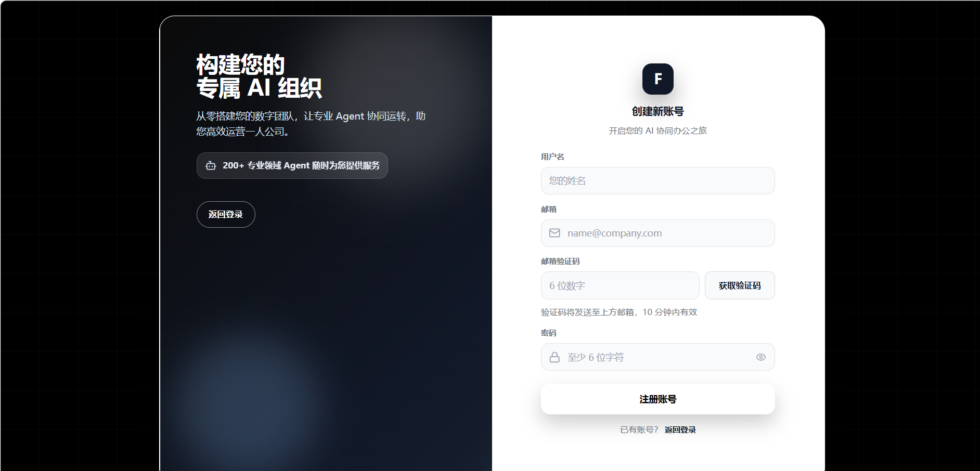
Task: Click the F logo icon
Action: [657, 79]
